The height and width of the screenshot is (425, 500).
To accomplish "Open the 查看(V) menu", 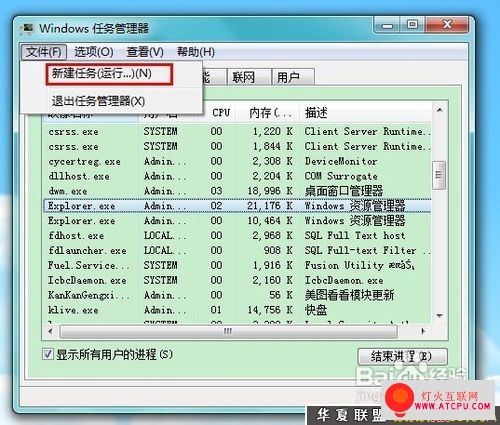I will 145,52.
